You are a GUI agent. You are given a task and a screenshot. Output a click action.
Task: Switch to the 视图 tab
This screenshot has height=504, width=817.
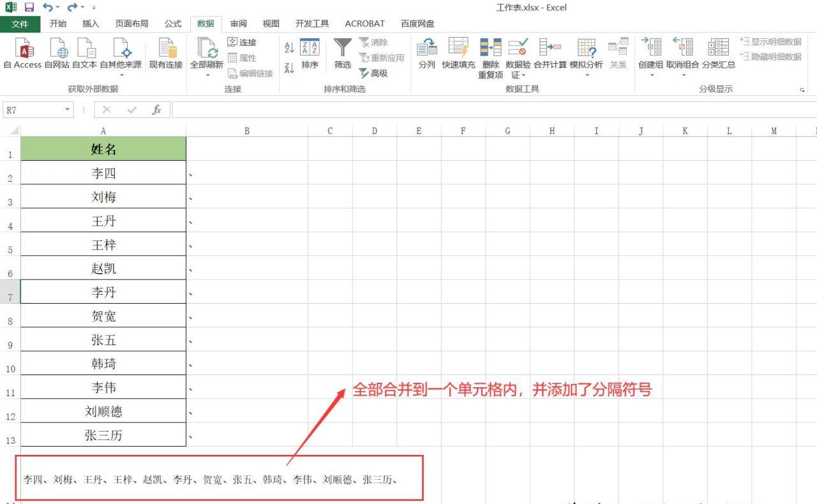click(271, 24)
